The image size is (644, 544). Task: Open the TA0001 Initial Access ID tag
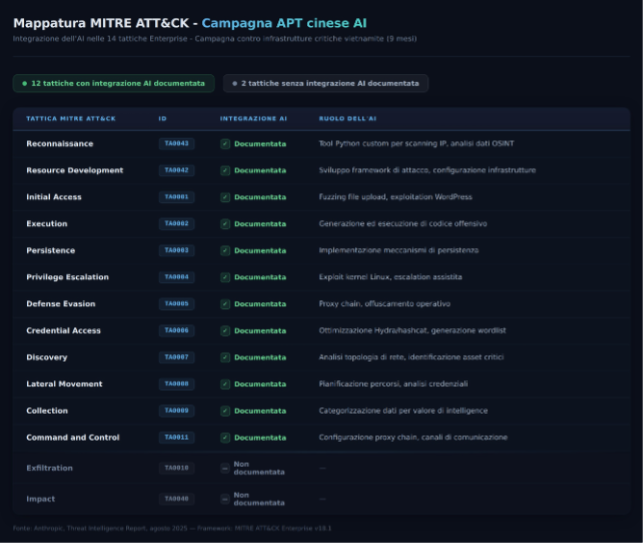[x=176, y=197]
